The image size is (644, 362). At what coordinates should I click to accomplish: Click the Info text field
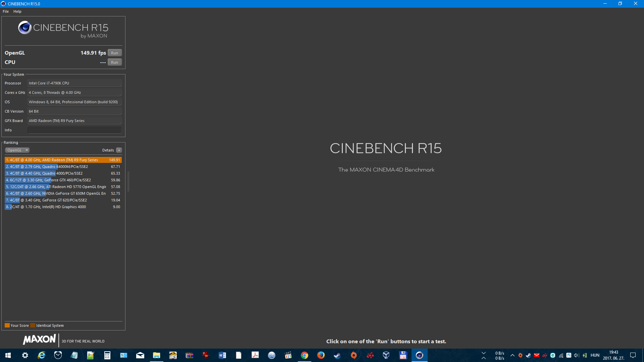point(74,130)
